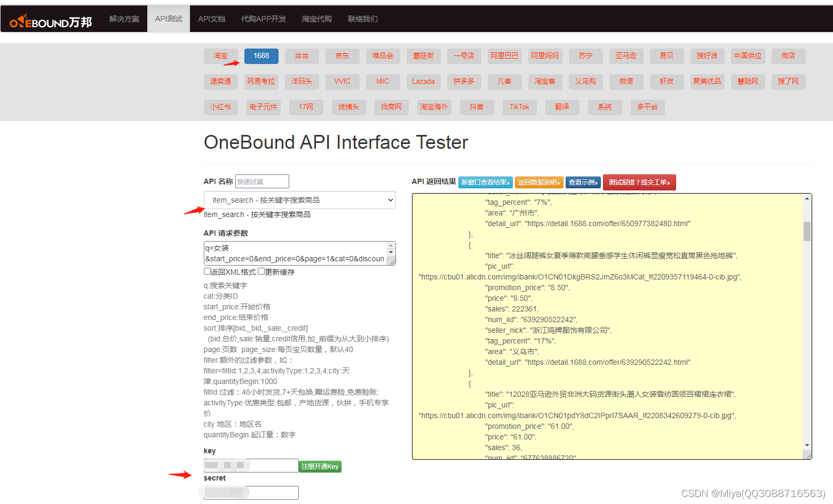Screen dimensions: 833x504
Task: Select the 微信 platform
Action: [x=626, y=82]
